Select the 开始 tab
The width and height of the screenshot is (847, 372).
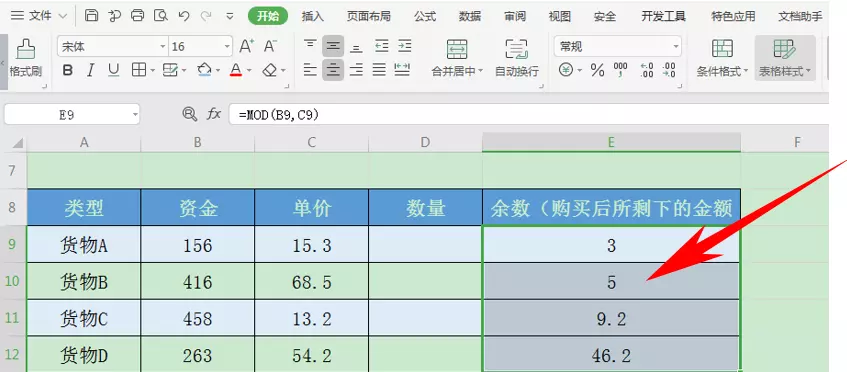(x=268, y=16)
